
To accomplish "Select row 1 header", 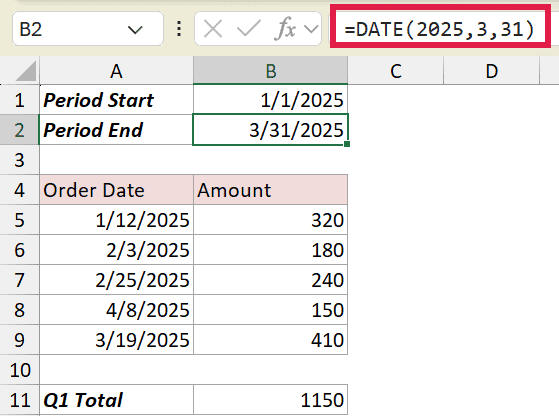I will click(19, 100).
